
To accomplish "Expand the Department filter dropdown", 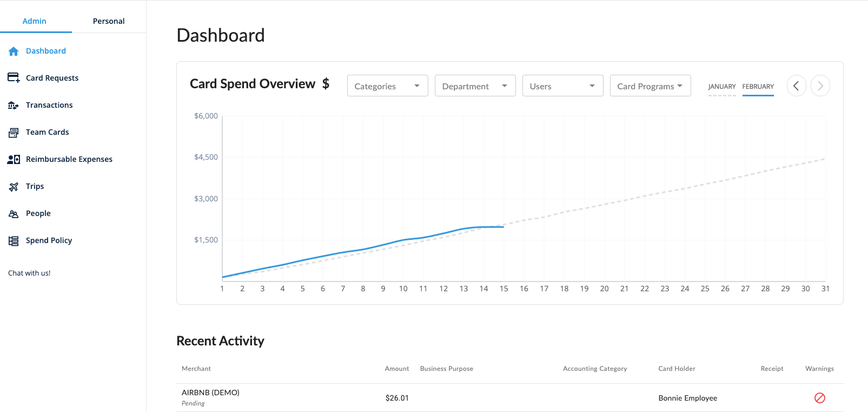I will pyautogui.click(x=475, y=86).
